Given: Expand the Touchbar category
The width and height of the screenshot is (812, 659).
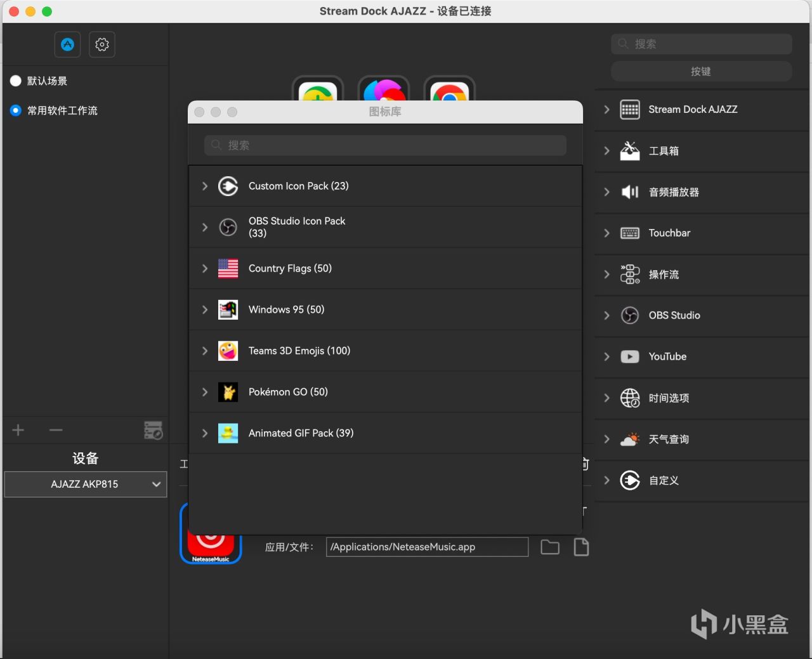Looking at the screenshot, I should [607, 233].
